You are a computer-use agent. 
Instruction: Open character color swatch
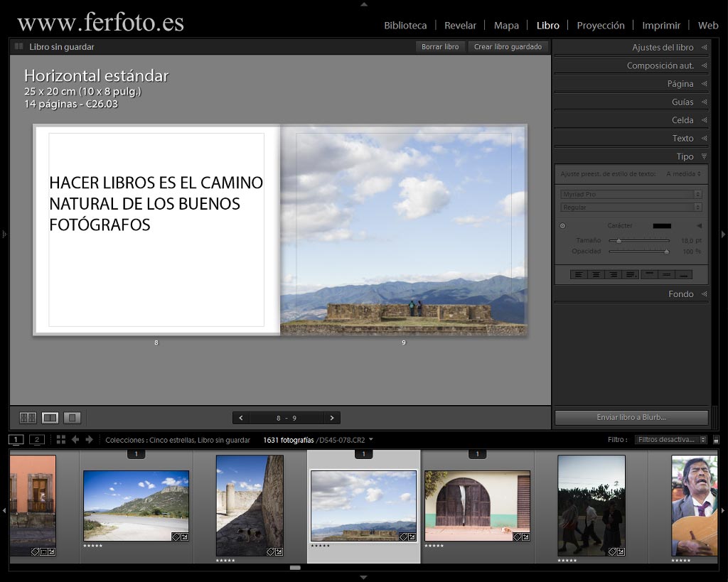coord(662,226)
